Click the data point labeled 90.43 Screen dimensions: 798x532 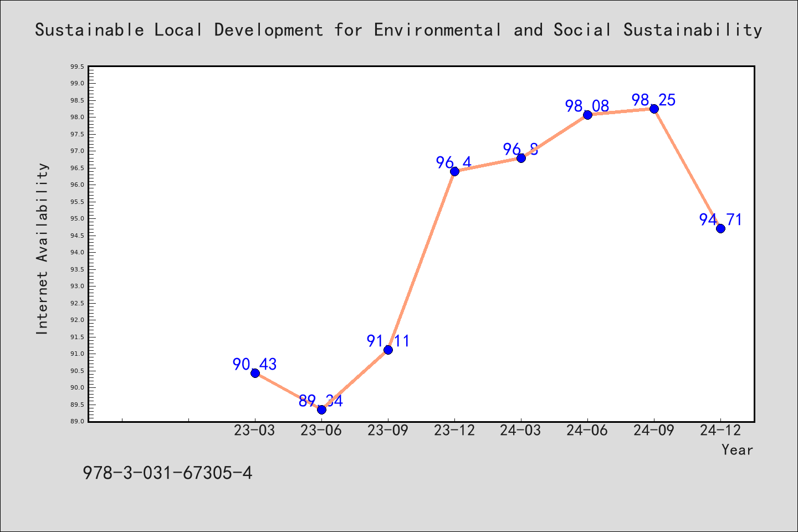pos(255,373)
